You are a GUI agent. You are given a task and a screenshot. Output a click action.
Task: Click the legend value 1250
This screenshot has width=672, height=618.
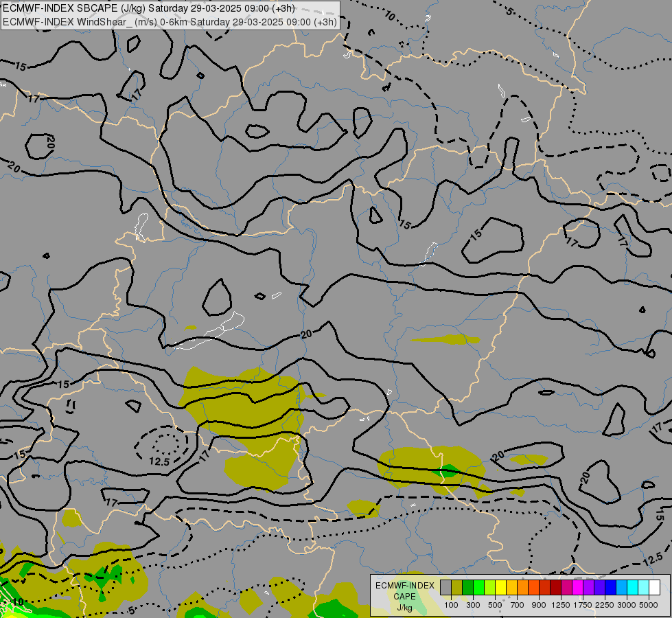[x=561, y=605]
